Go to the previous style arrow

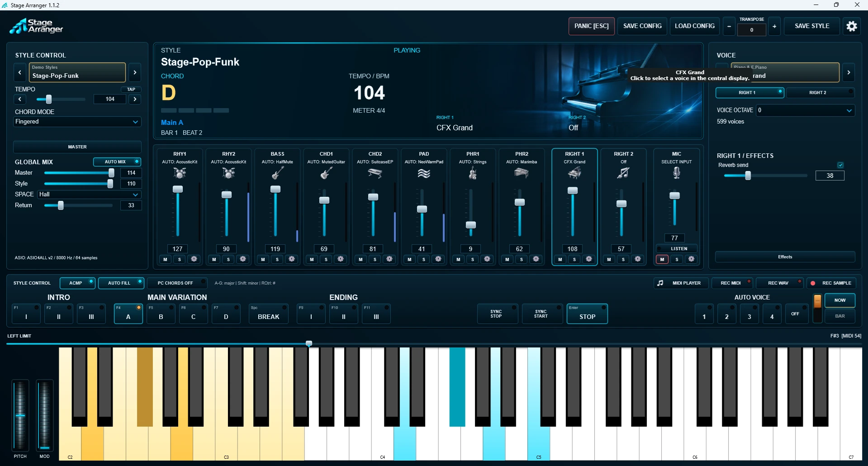click(x=20, y=72)
